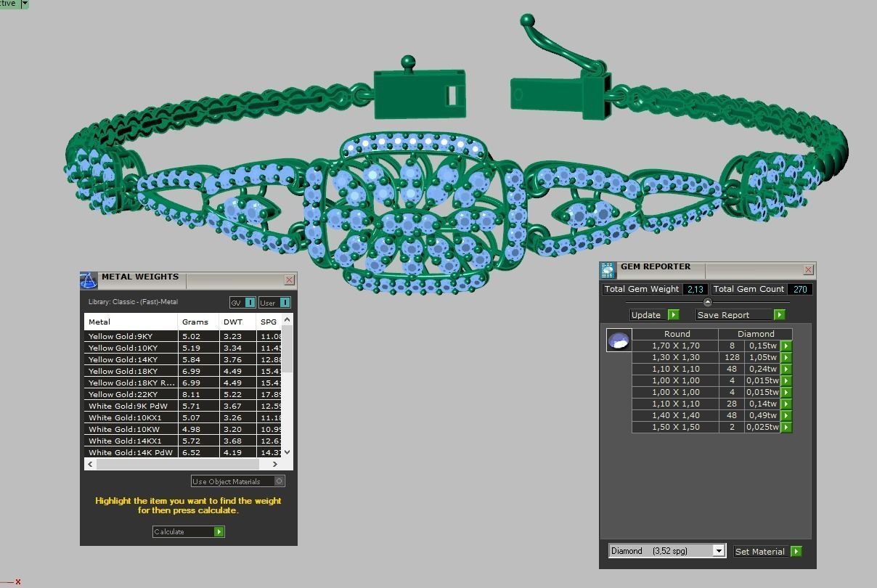This screenshot has width=877, height=588.
Task: Select the round gem shape thumbnail
Action: tap(619, 340)
